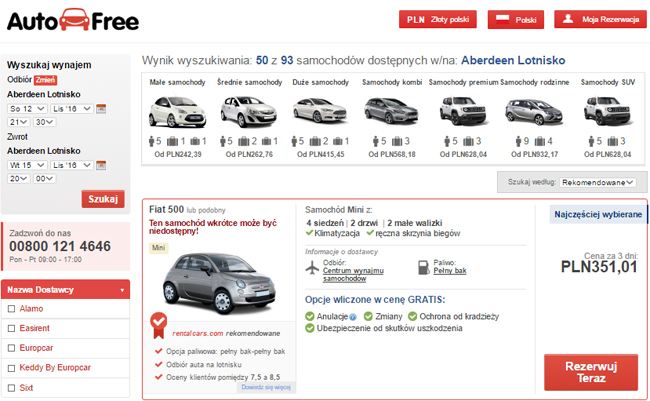This screenshot has width=650, height=401.
Task: Click the Małe samochody category label
Action: coord(177,82)
